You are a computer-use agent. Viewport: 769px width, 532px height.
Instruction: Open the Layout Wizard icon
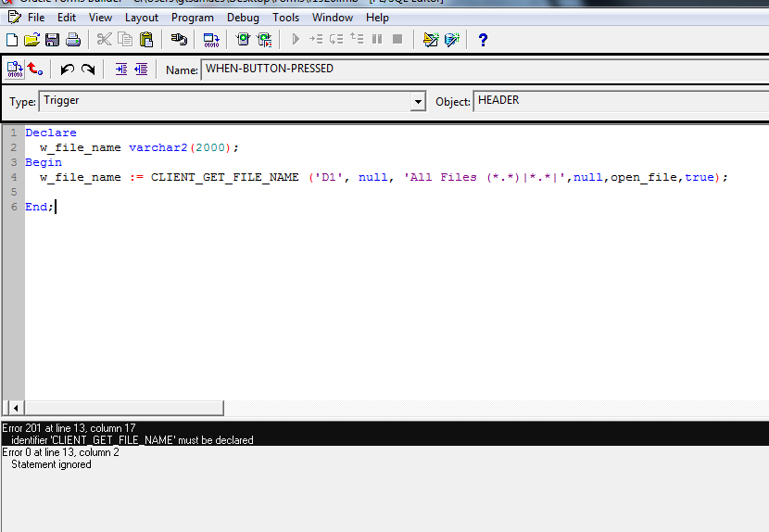click(x=431, y=39)
